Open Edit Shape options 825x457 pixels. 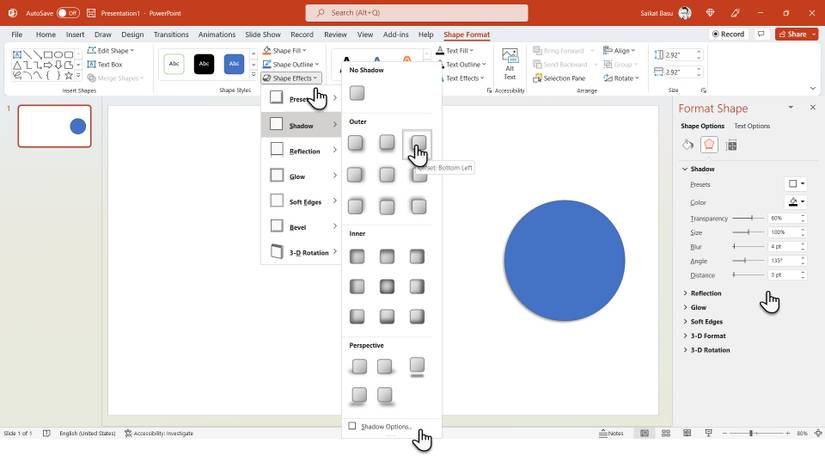click(110, 50)
